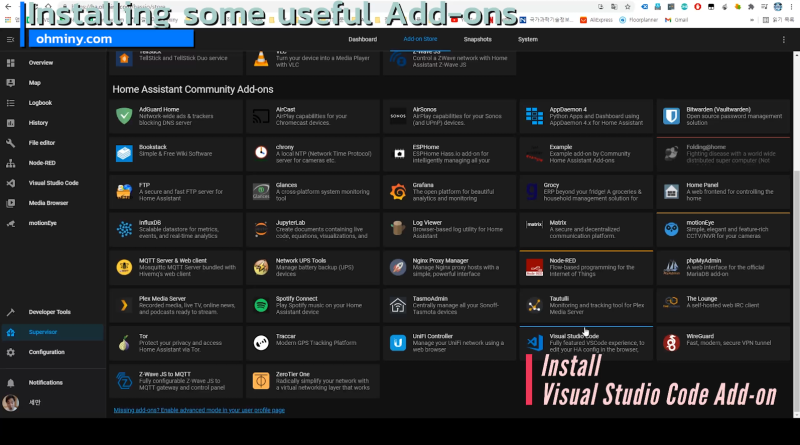Click the ZeroTier One icon
The image size is (800, 445).
(x=261, y=381)
